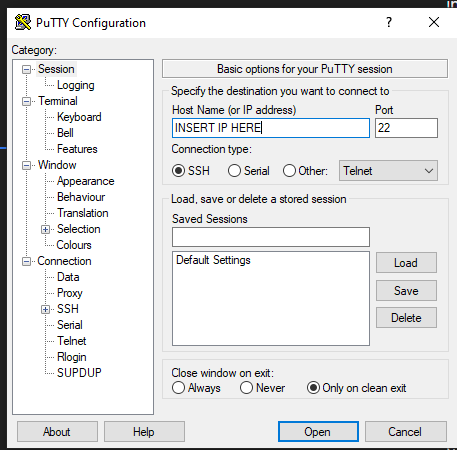457x450 pixels.
Task: Open the Telnet category in tree
Action: (72, 341)
